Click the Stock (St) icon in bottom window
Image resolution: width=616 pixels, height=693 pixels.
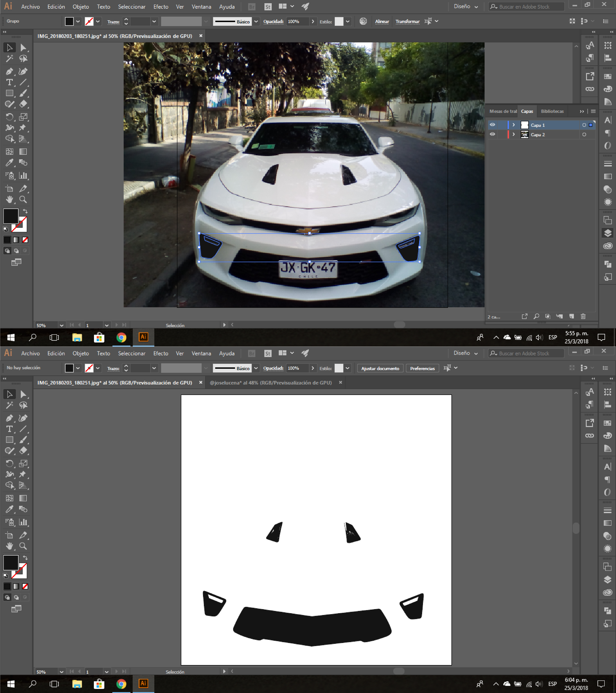coord(268,354)
